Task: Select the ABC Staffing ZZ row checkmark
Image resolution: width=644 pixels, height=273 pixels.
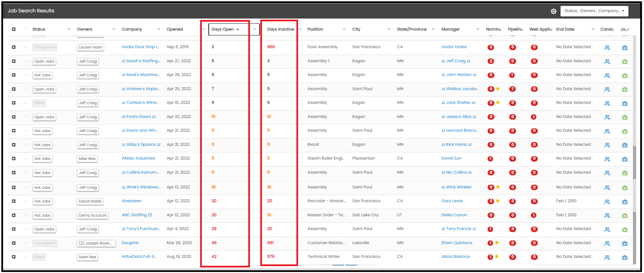Action: pyautogui.click(x=26, y=215)
